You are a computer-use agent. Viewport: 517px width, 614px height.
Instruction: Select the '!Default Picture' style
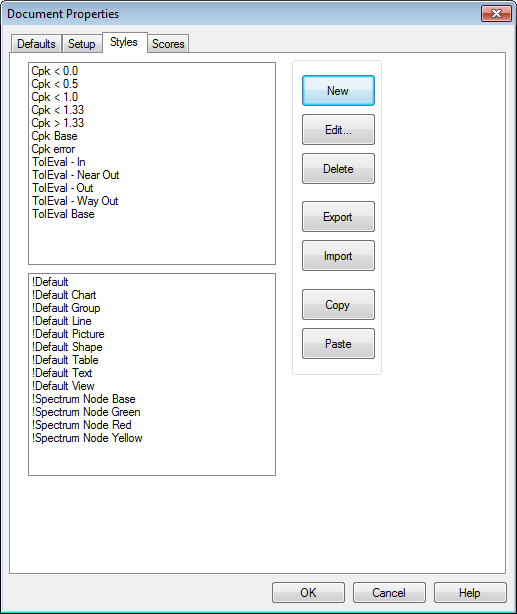click(x=68, y=334)
